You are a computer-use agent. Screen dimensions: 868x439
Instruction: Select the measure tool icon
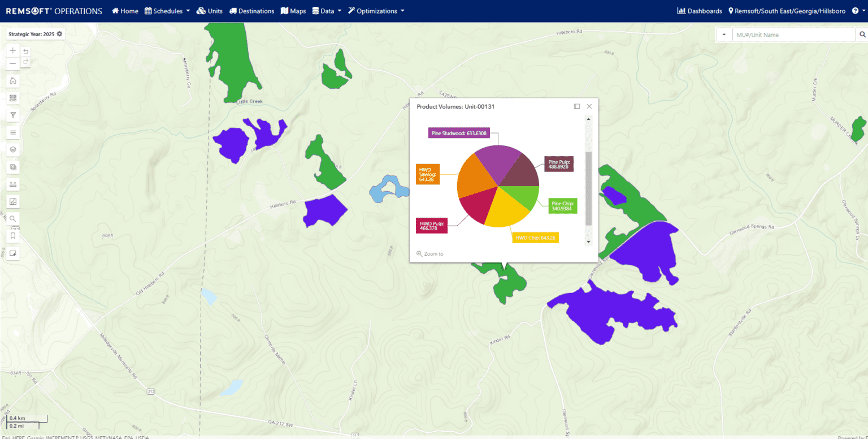[x=12, y=184]
